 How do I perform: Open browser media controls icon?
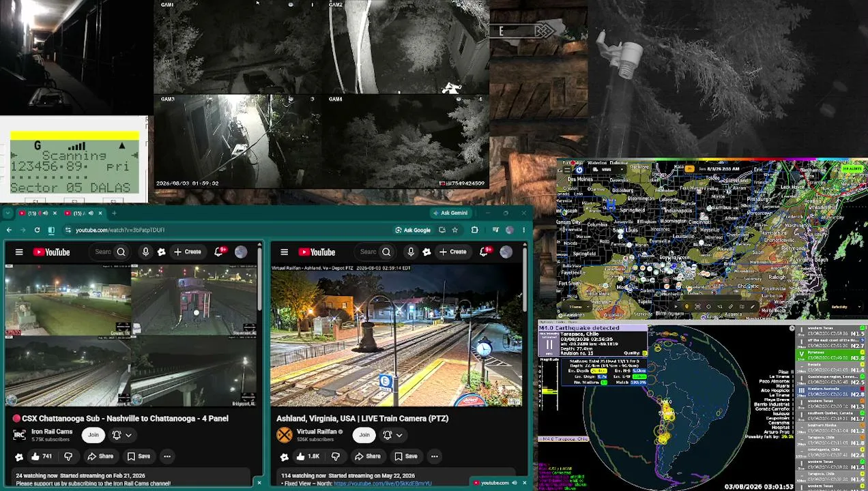[x=496, y=230]
